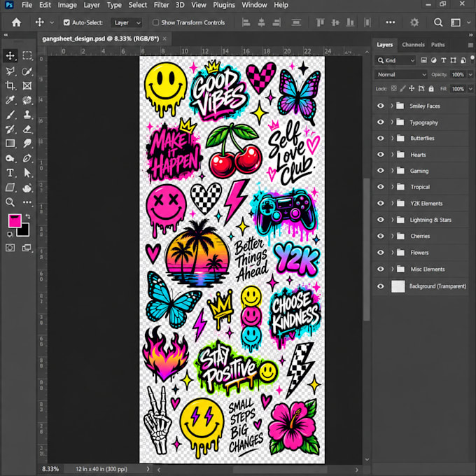Open the Fill slider dropdown arrow

click(x=470, y=89)
